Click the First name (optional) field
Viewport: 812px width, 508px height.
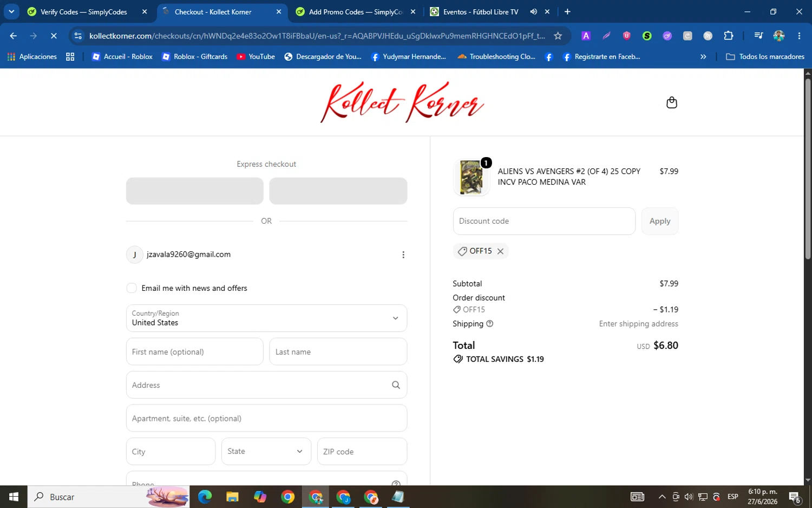pos(195,351)
